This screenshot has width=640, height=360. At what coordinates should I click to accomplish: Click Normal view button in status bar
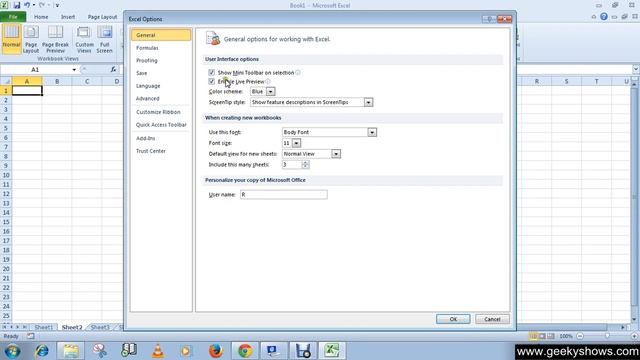533,336
